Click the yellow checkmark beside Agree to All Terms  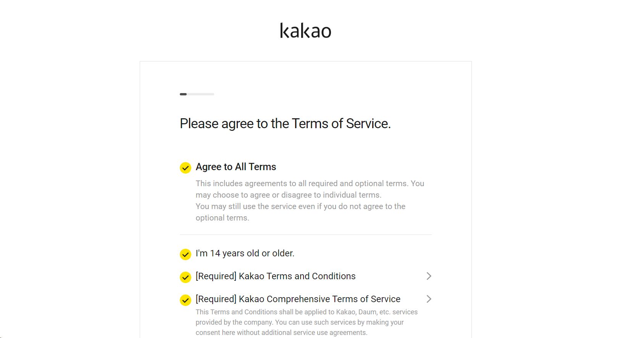tap(185, 167)
